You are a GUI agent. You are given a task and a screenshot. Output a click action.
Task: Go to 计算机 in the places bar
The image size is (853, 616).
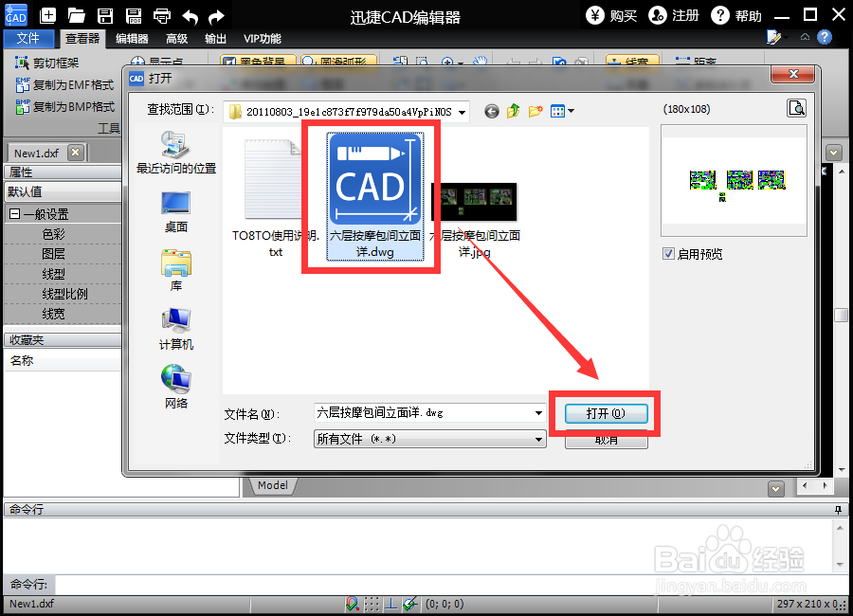point(175,329)
